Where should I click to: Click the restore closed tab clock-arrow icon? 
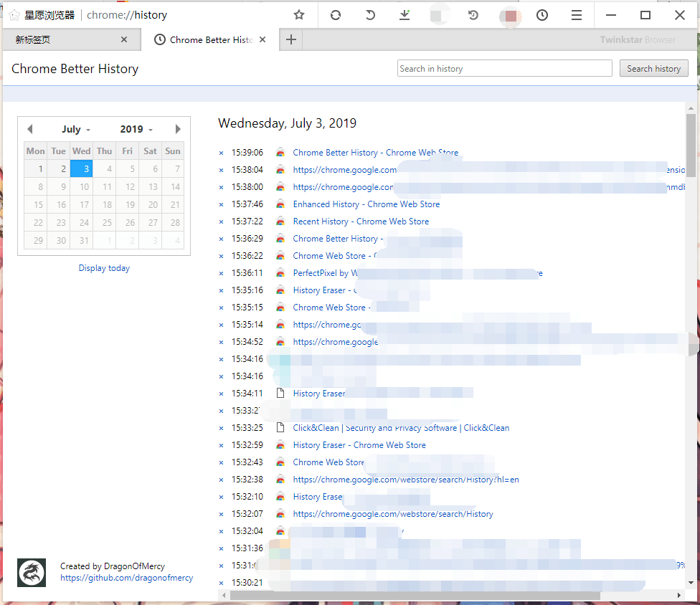[x=473, y=15]
